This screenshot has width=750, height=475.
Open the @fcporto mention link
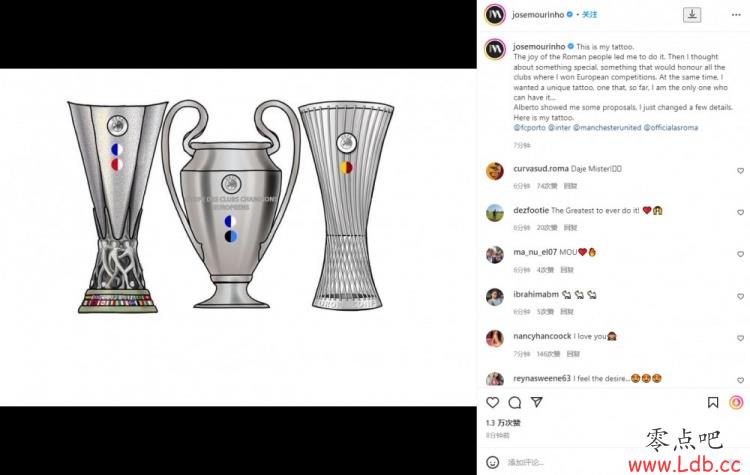coord(529,128)
